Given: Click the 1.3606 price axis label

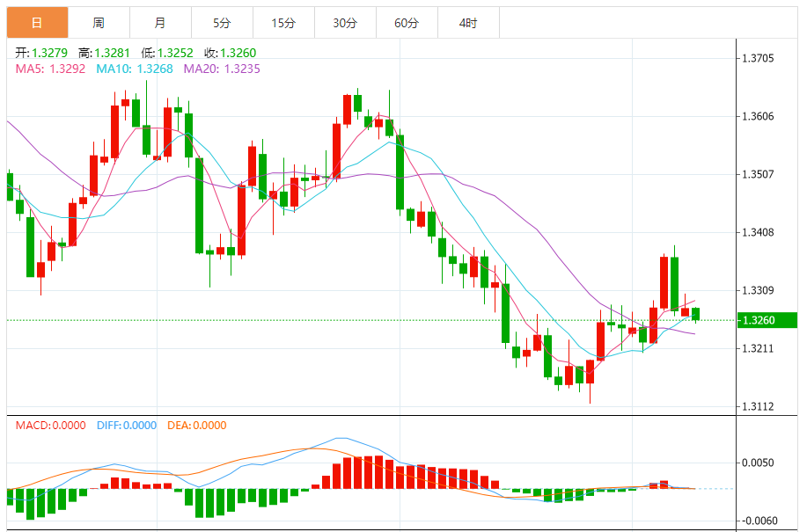Looking at the screenshot, I should point(758,116).
